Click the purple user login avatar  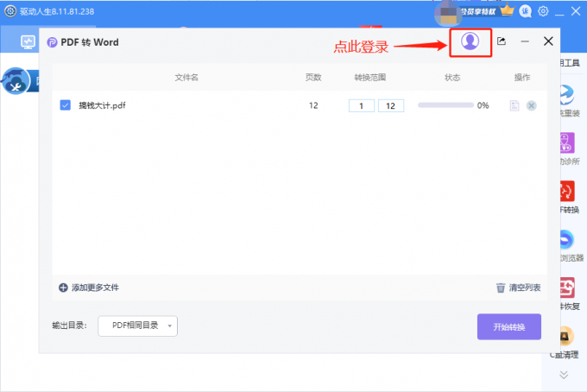tap(470, 41)
